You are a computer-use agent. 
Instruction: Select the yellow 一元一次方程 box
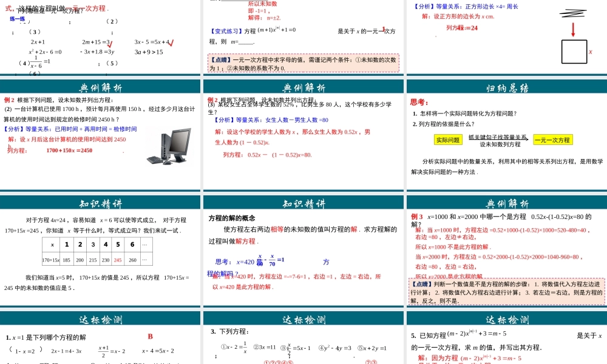[553, 140]
